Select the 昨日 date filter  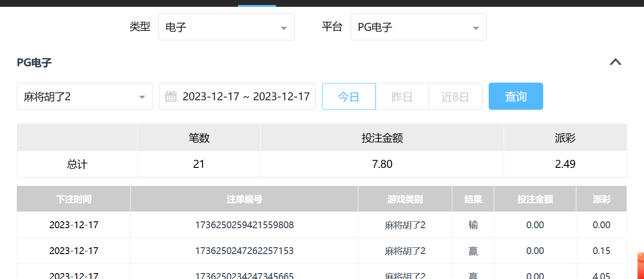[x=402, y=97]
